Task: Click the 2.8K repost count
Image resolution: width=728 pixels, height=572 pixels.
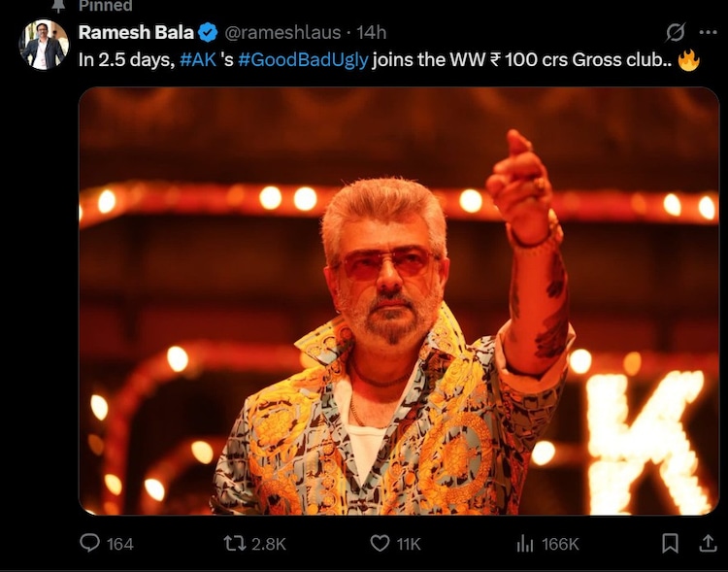Action: (x=269, y=544)
